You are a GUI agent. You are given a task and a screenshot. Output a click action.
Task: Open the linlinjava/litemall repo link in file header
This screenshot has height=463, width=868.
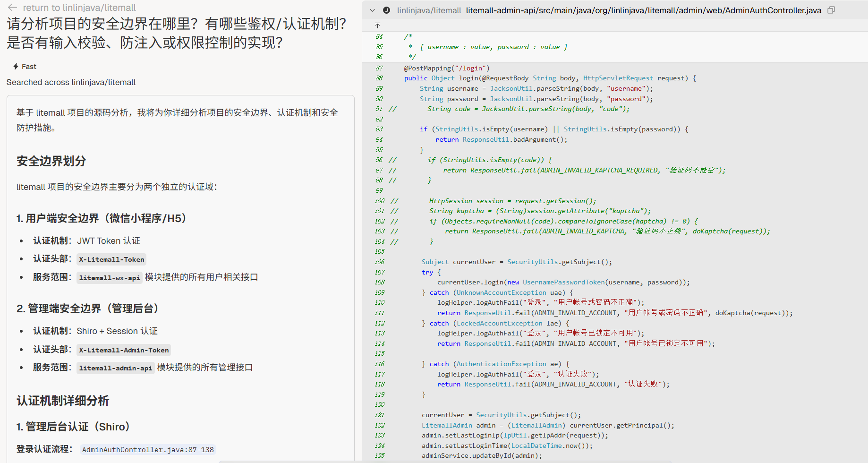429,10
